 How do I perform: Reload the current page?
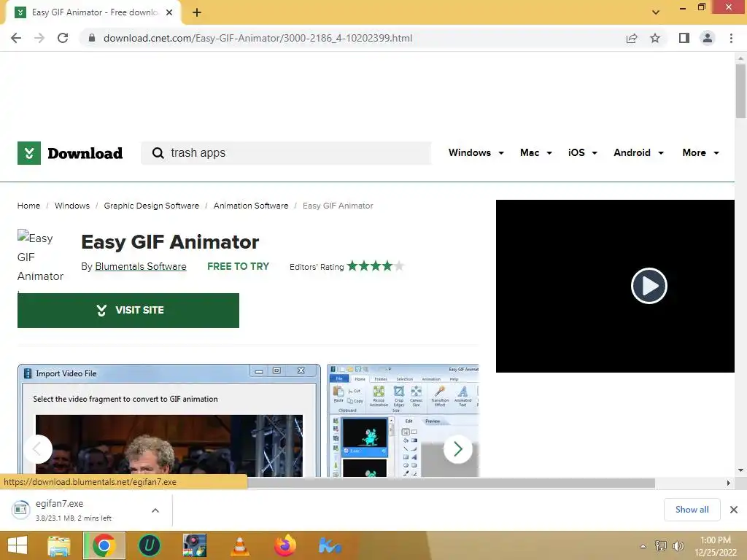point(63,38)
